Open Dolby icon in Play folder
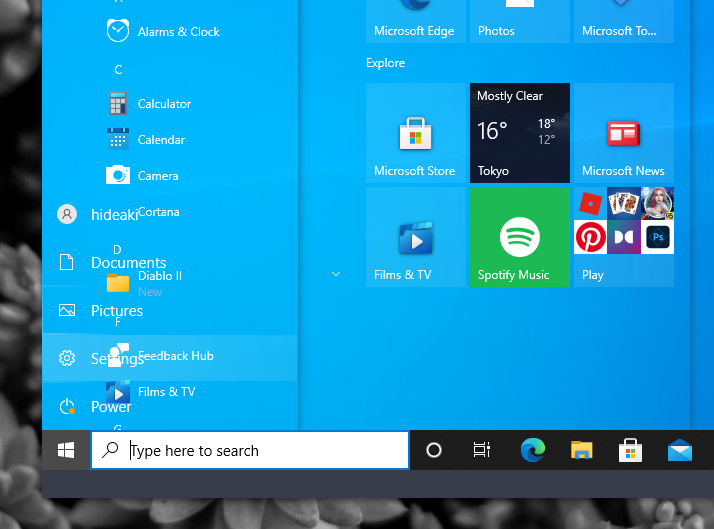The width and height of the screenshot is (714, 529). click(624, 237)
